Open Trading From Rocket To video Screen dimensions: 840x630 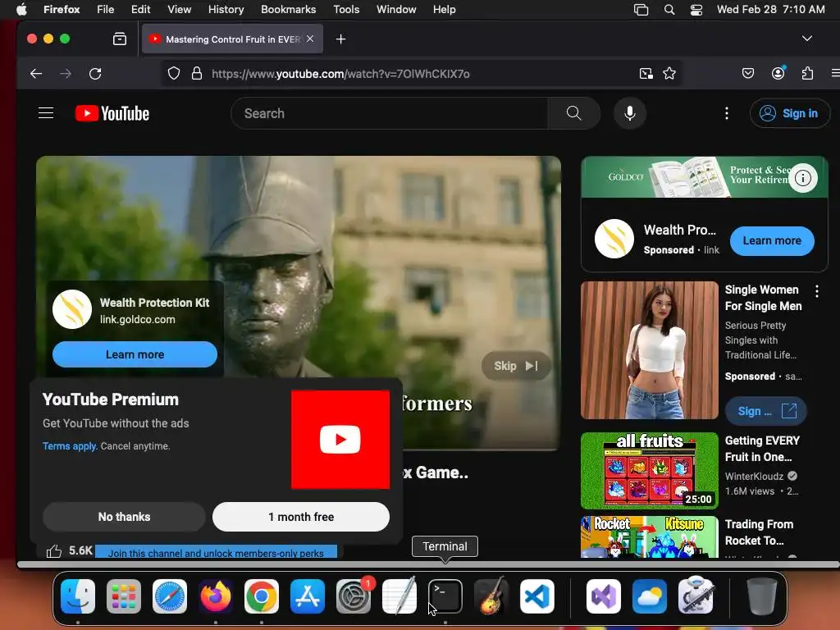[650, 537]
